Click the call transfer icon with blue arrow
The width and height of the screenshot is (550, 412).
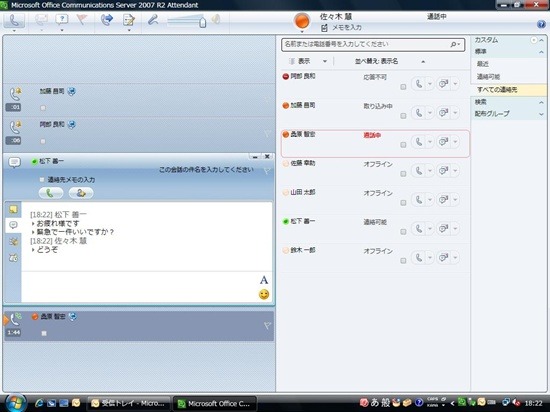coord(107,20)
